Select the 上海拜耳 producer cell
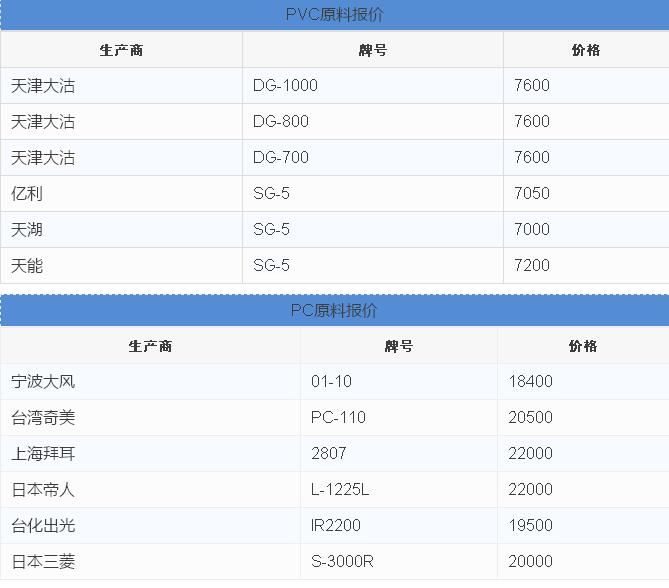Image resolution: width=669 pixels, height=588 pixels. click(x=150, y=454)
